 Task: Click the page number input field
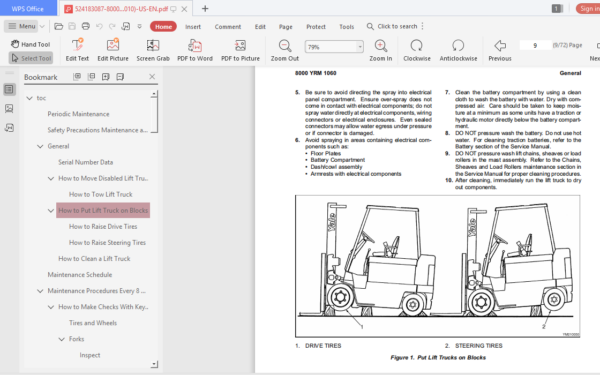(x=535, y=45)
